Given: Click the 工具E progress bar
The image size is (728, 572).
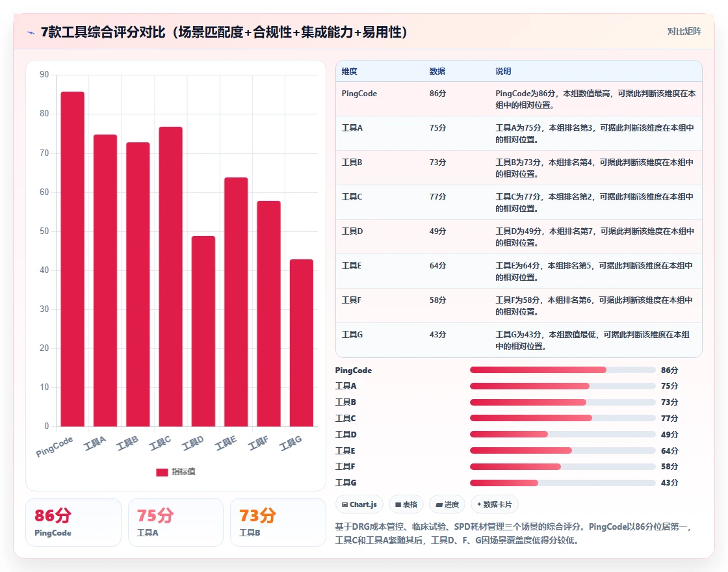Looking at the screenshot, I should 563,450.
